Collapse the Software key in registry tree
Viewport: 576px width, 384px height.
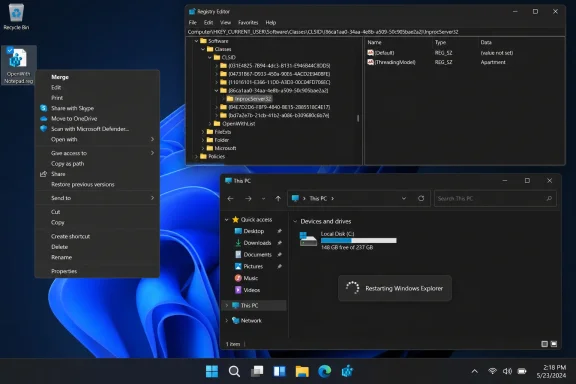pyautogui.click(x=197, y=41)
